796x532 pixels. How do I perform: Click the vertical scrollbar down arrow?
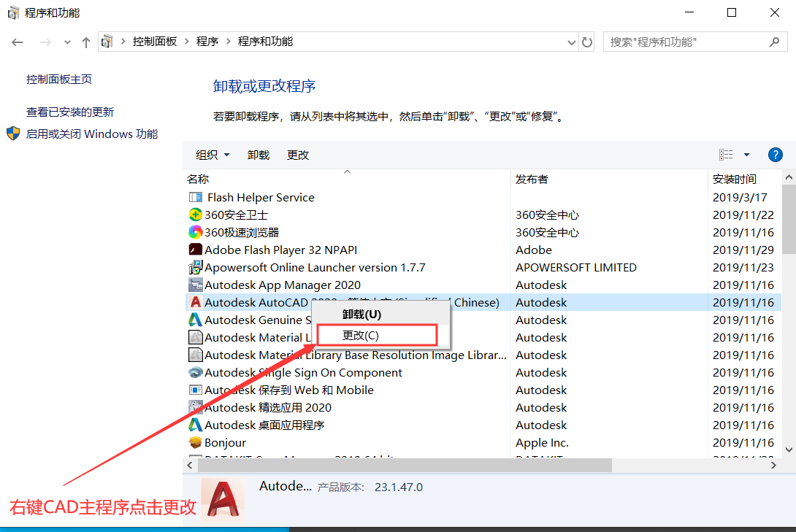[x=789, y=450]
